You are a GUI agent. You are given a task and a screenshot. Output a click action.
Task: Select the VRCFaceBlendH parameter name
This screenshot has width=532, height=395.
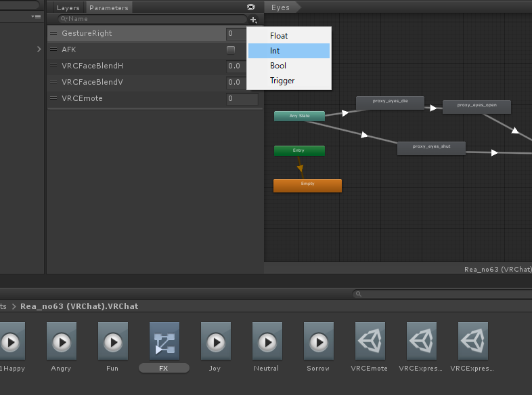(x=92, y=66)
